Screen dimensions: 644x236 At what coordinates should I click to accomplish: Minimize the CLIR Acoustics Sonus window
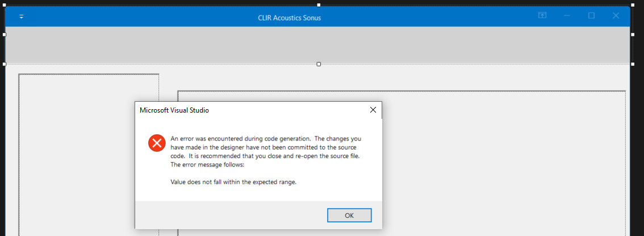point(567,16)
